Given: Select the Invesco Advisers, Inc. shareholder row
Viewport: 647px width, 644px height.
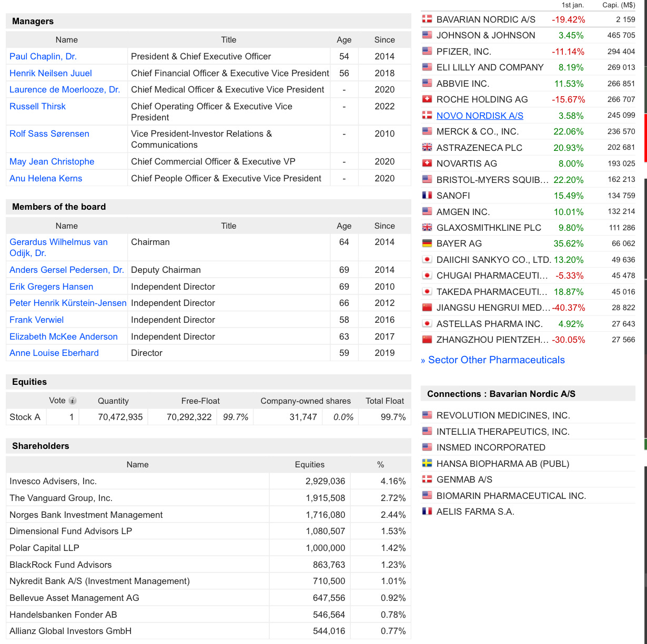Looking at the screenshot, I should [208, 481].
